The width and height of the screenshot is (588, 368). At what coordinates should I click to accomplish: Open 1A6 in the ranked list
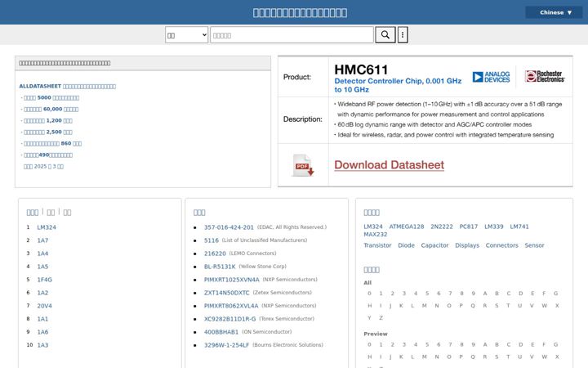click(x=42, y=332)
